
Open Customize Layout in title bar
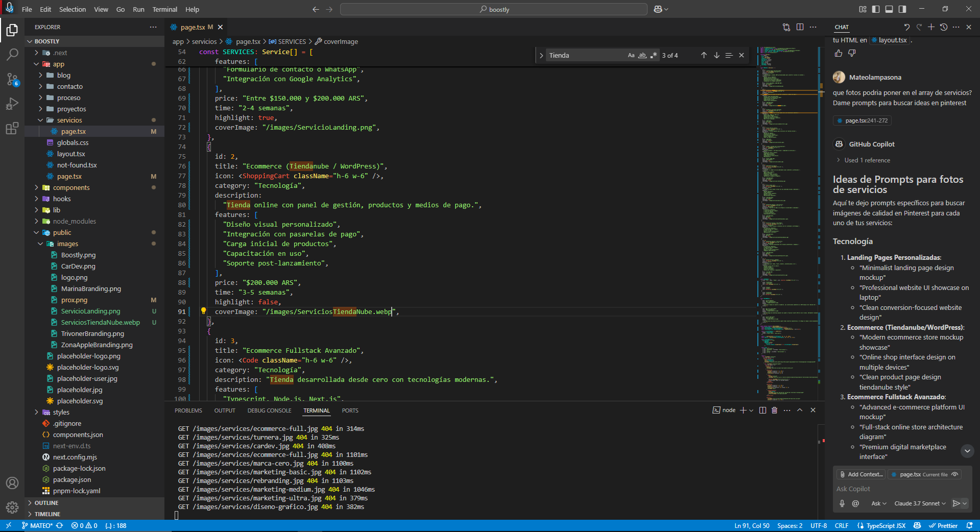863,9
